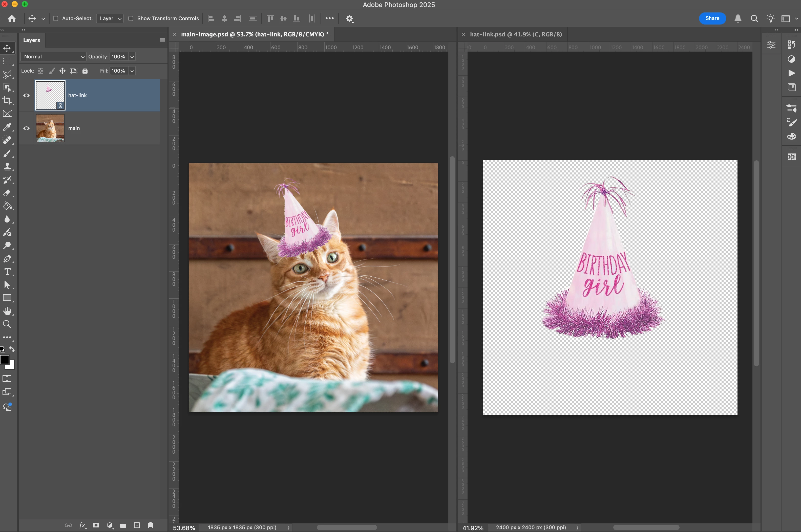Viewport: 801px width, 532px height.
Task: Click the black foreground color swatch
Action: 4,360
